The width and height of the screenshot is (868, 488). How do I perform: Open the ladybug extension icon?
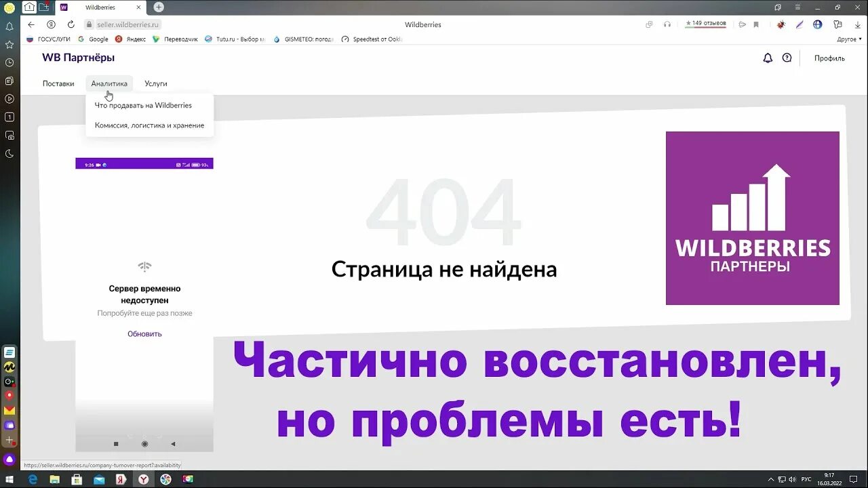coord(781,24)
